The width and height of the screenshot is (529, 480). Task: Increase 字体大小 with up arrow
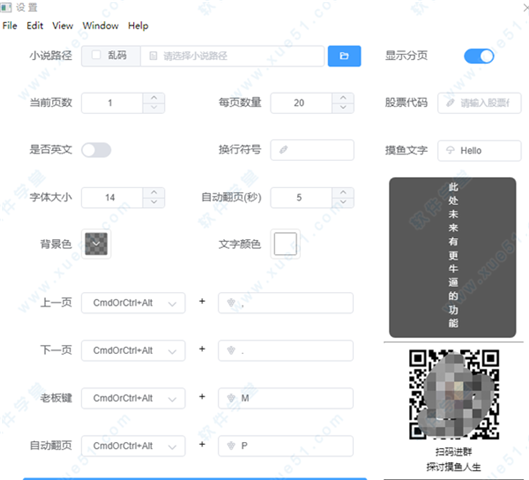[x=154, y=193]
